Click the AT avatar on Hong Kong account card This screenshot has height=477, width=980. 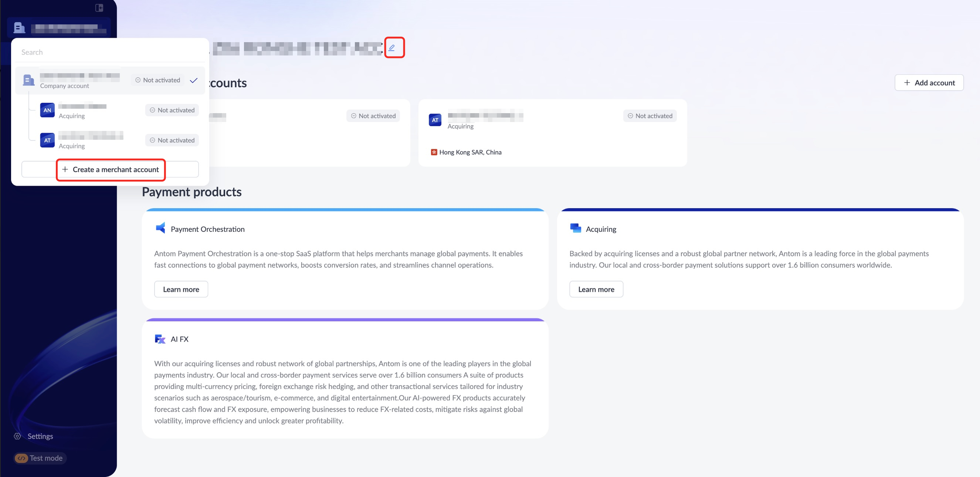pos(435,120)
